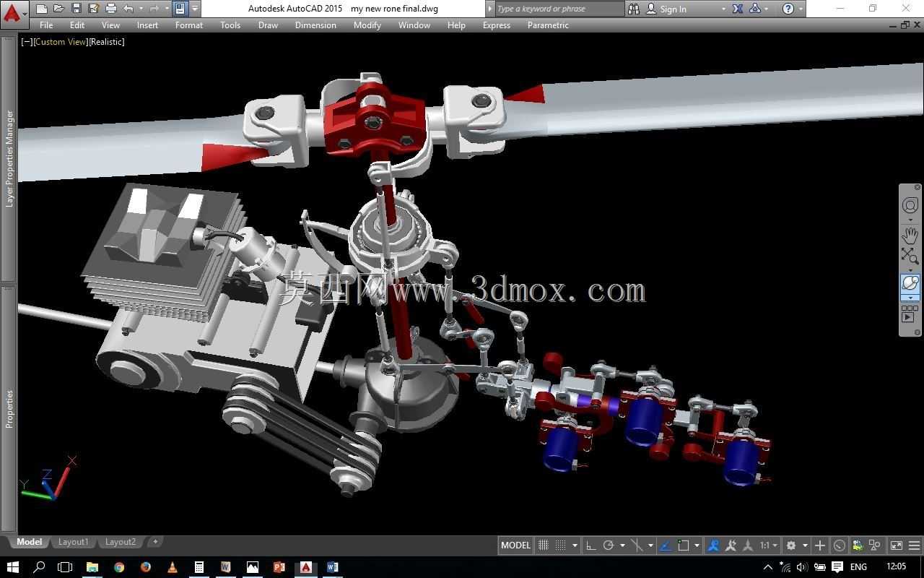
Task: Open the Edit menu
Action: pos(77,25)
